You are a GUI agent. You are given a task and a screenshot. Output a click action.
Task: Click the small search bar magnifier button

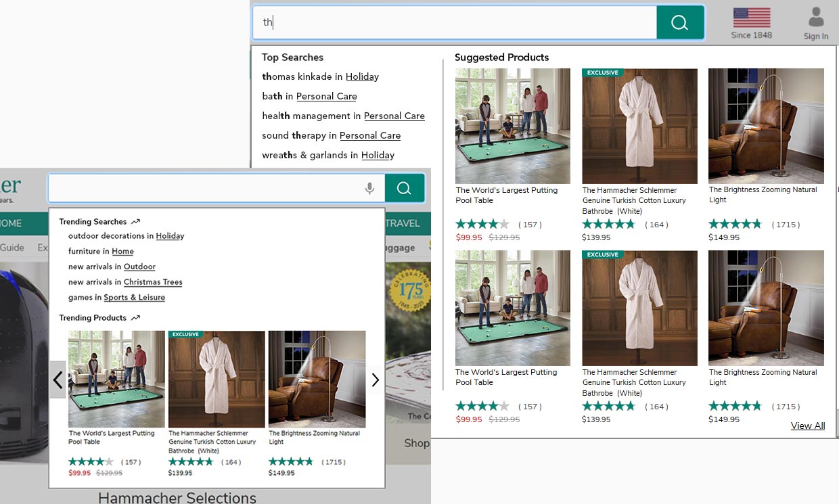(x=404, y=189)
